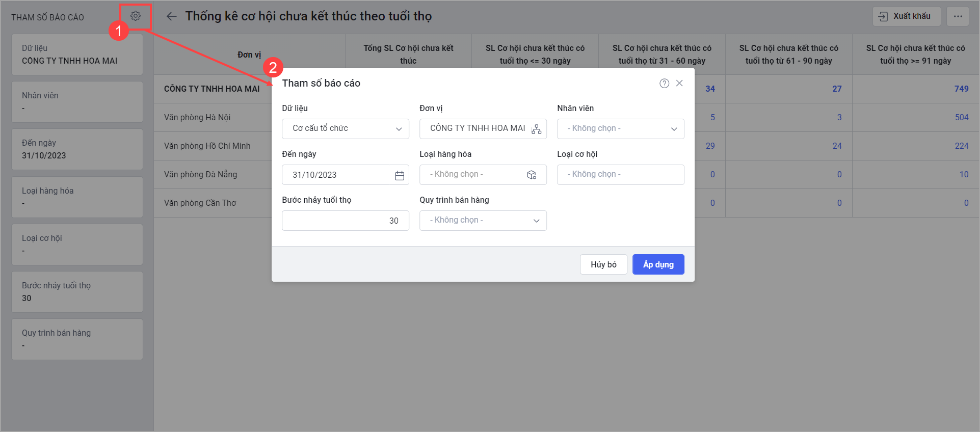
Task: Select the Đến ngày 31/10/2023 sidebar card
Action: coord(76,149)
